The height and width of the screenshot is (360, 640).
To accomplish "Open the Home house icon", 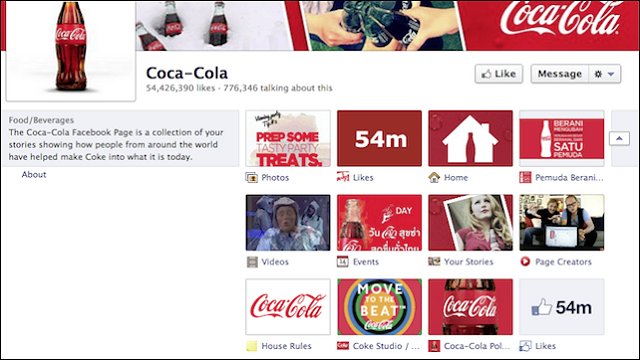I will [x=434, y=178].
